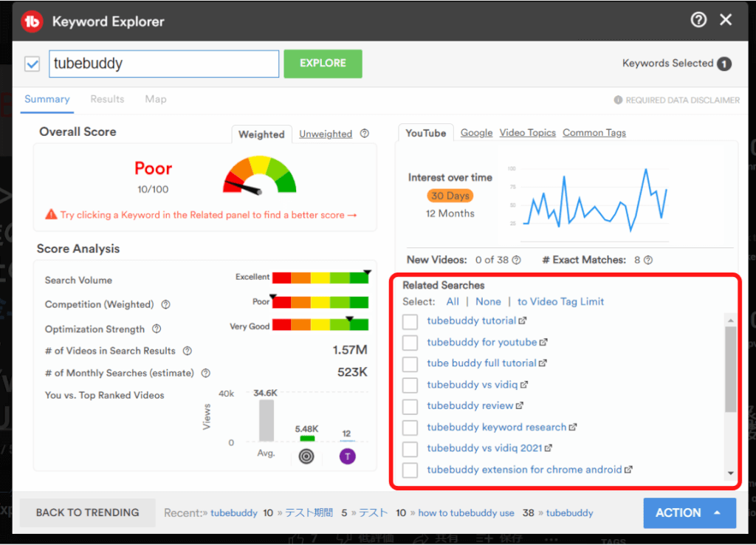Select the YouTube data tab
Image resolution: width=756 pixels, height=545 pixels.
pos(426,133)
